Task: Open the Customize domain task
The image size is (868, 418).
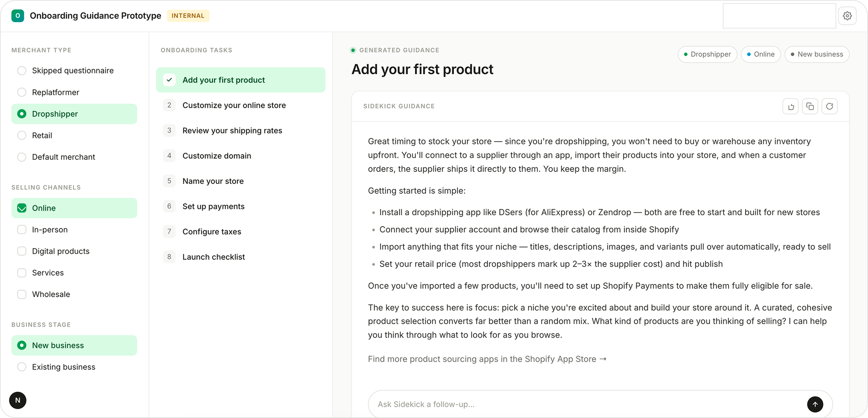Action: pos(241,156)
